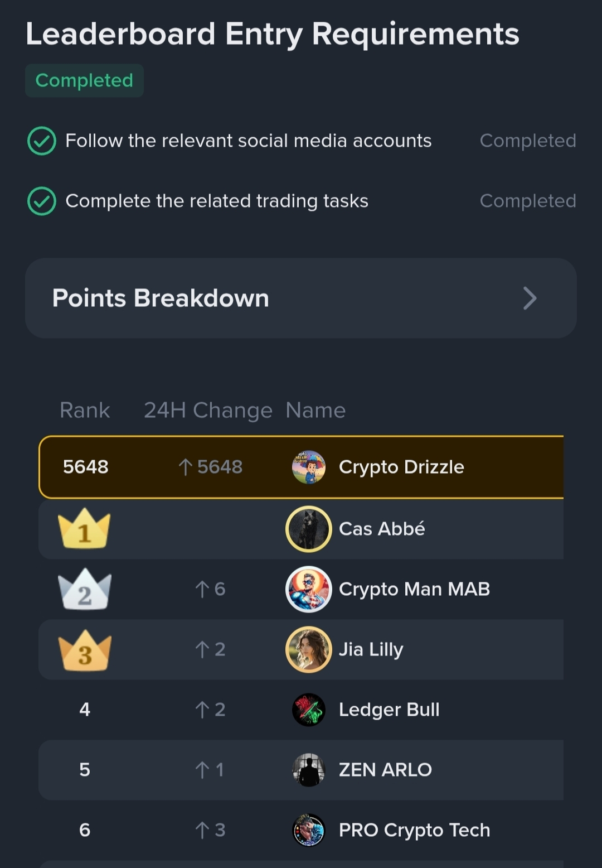
Task: Select the 24H Change column header
Action: [x=208, y=411]
